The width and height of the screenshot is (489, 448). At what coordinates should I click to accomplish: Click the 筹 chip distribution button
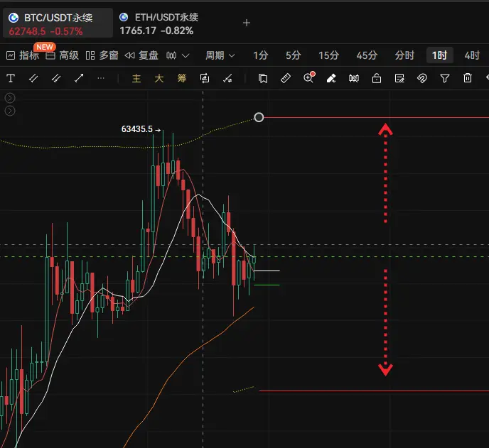click(x=182, y=78)
